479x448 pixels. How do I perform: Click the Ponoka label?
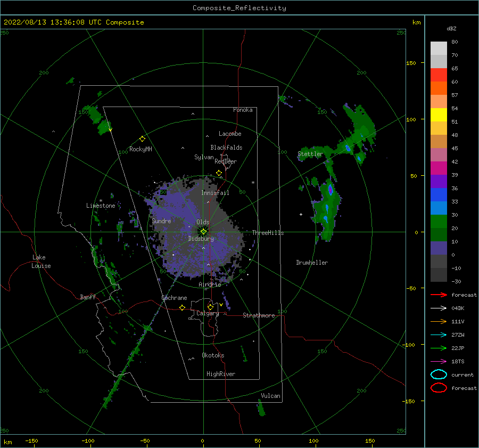click(x=243, y=110)
